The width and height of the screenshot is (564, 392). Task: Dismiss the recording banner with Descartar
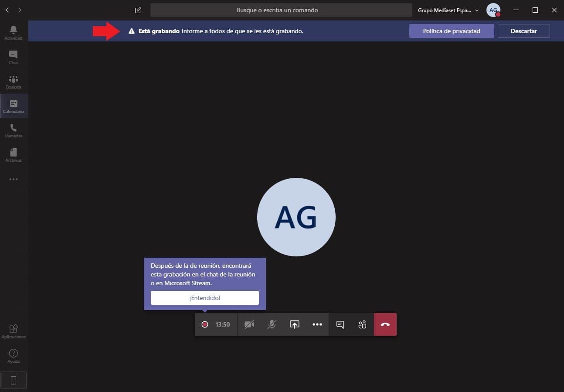click(523, 31)
